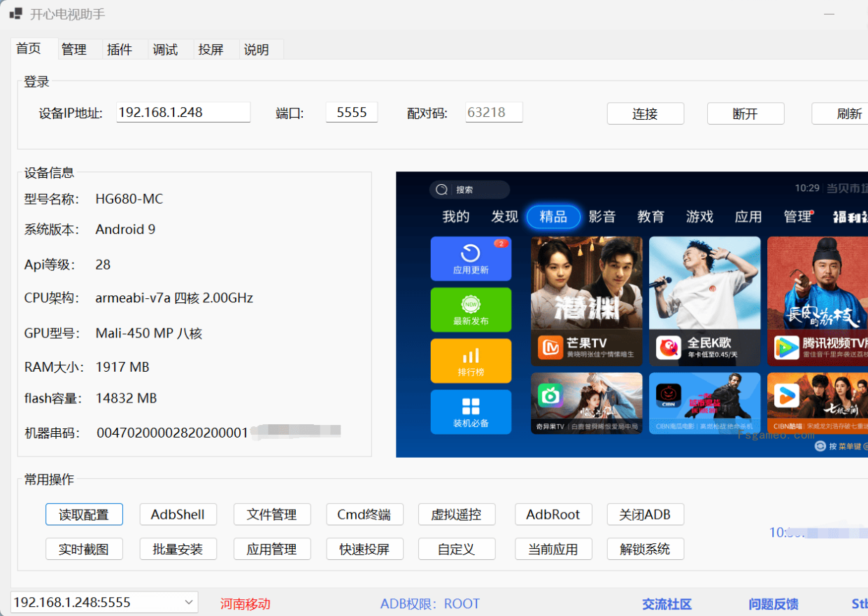Click the 1917 MB RAM value
Screen dimensions: 868x616
pyautogui.click(x=122, y=367)
